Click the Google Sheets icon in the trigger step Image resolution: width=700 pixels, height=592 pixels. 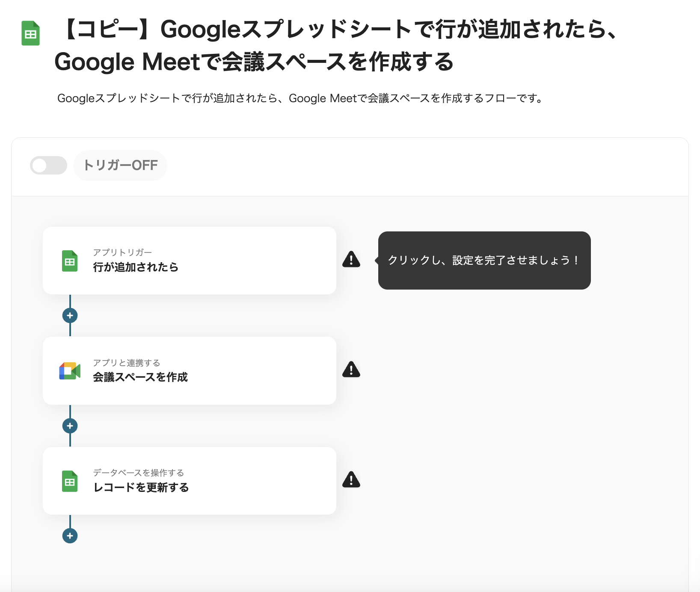70,261
